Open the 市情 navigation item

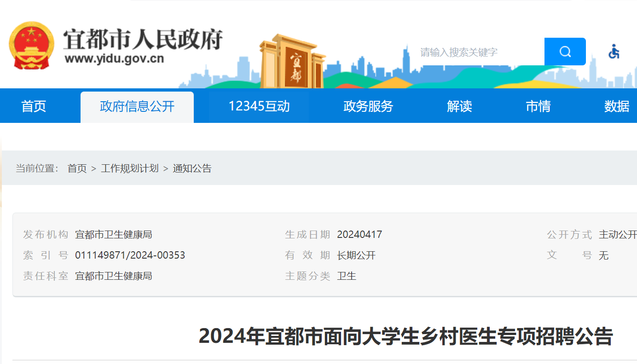tap(538, 106)
